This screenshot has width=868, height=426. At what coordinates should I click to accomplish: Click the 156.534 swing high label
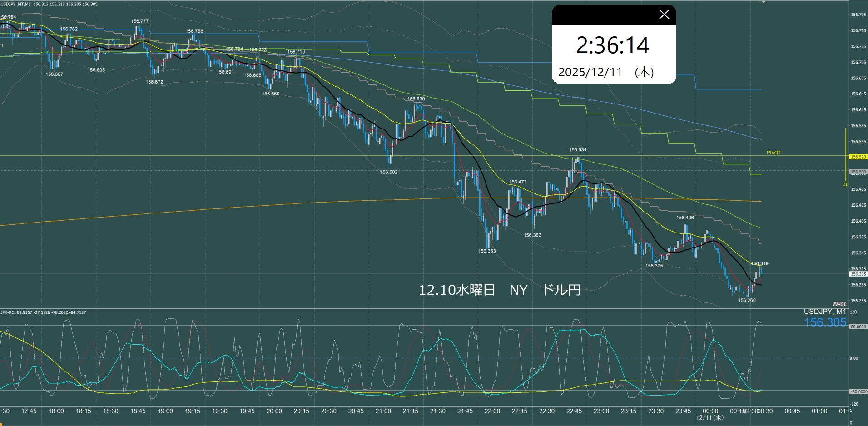(x=578, y=149)
